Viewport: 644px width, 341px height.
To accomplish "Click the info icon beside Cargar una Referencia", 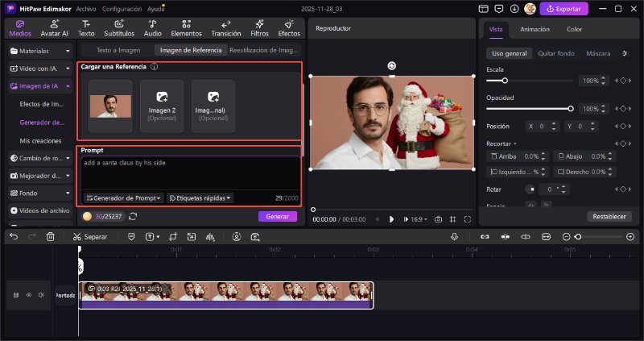I will (154, 67).
